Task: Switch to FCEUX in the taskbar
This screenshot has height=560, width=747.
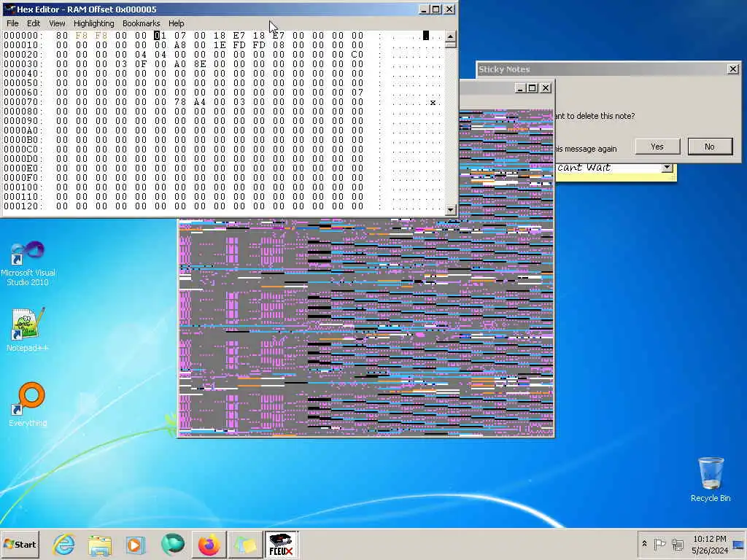Action: coord(281,544)
